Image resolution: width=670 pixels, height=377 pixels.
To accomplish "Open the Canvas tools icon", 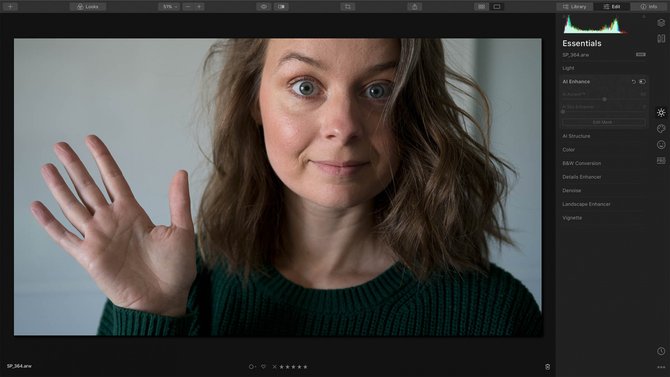I will [661, 38].
